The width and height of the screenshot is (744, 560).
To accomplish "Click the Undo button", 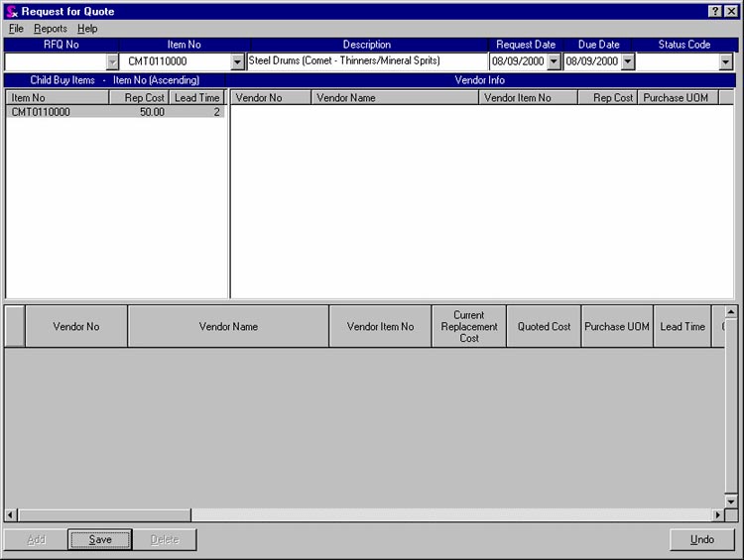I will coord(702,540).
